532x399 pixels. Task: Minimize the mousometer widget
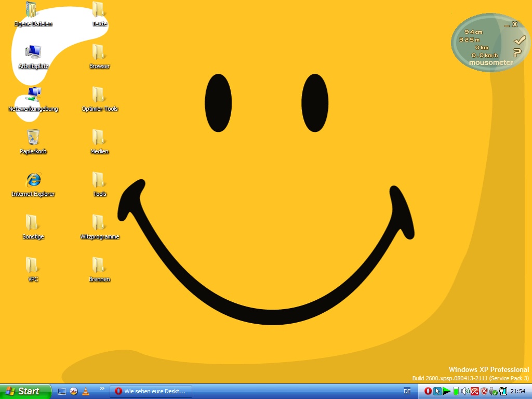point(507,25)
